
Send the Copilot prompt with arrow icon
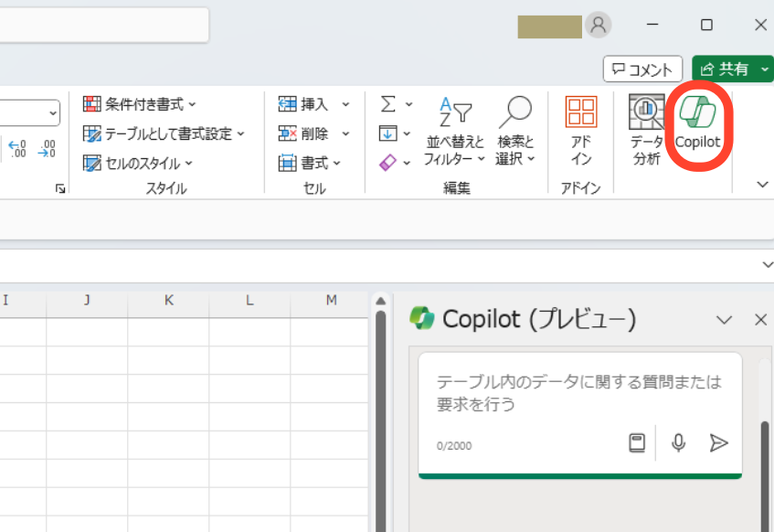(719, 442)
